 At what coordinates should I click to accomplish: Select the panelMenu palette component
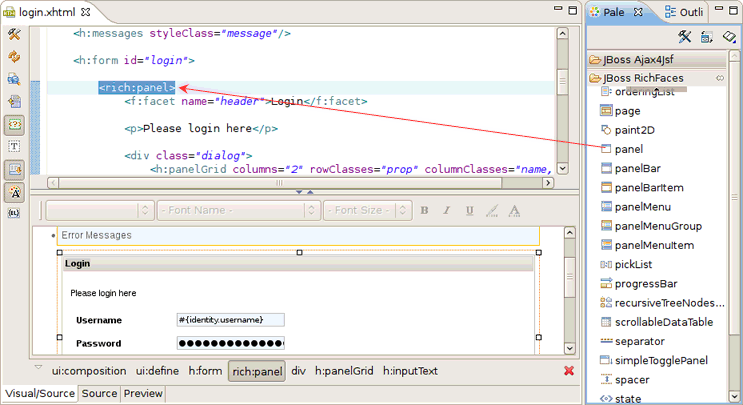[x=635, y=207]
